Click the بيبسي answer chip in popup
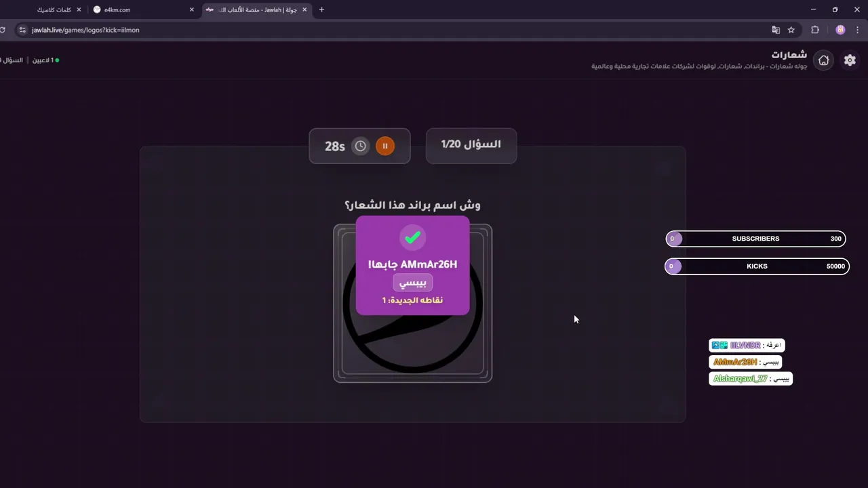This screenshot has width=868, height=488. tap(412, 282)
